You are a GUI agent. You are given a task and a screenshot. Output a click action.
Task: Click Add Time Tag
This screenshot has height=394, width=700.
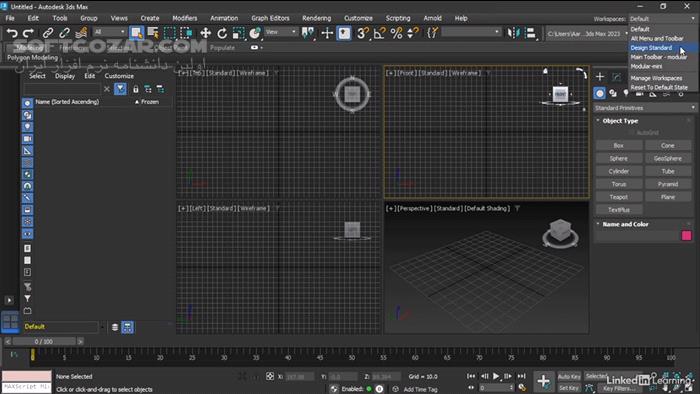click(420, 389)
